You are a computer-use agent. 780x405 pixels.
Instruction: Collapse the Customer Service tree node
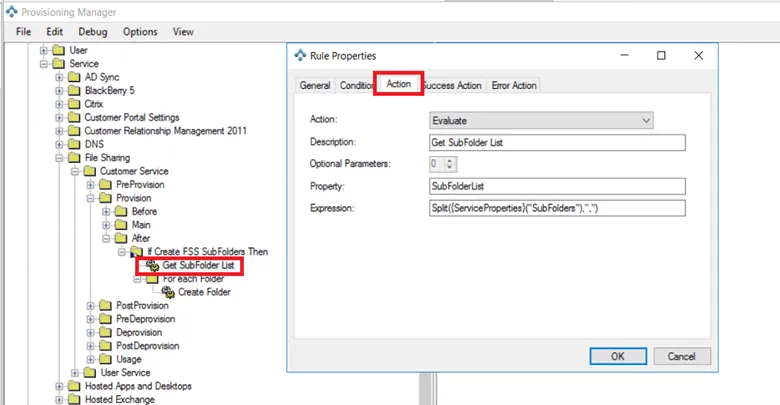(75, 171)
